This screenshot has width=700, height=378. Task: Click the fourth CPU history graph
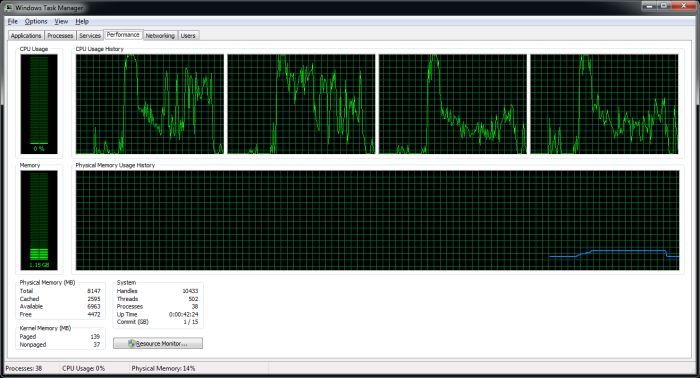coord(604,104)
